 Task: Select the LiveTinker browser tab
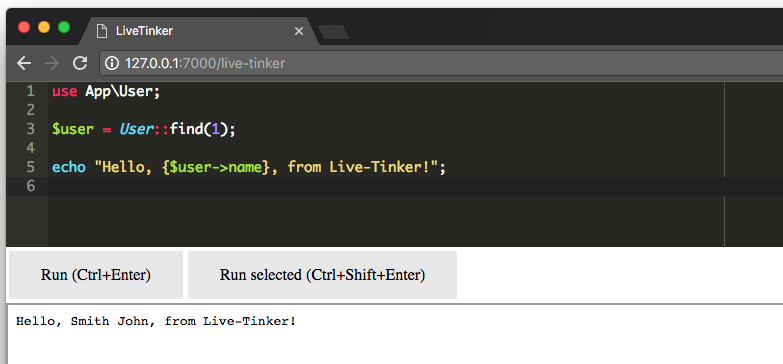click(200, 31)
